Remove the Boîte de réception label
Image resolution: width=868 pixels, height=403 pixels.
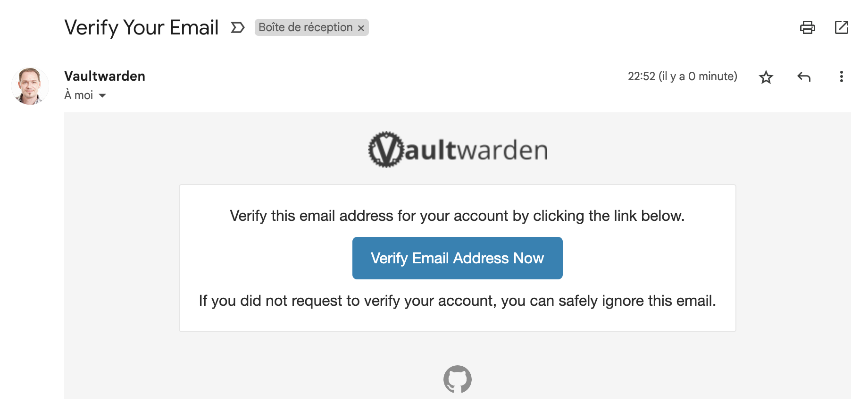click(x=361, y=28)
